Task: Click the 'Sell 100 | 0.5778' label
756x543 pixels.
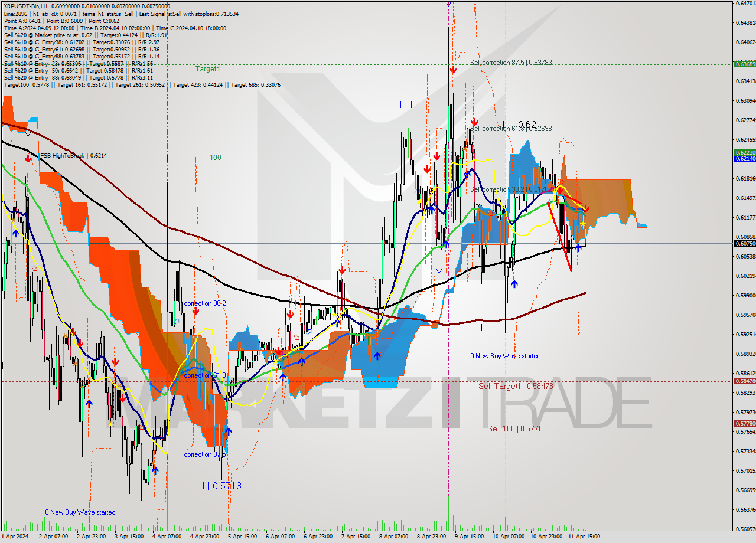Action: (x=514, y=428)
